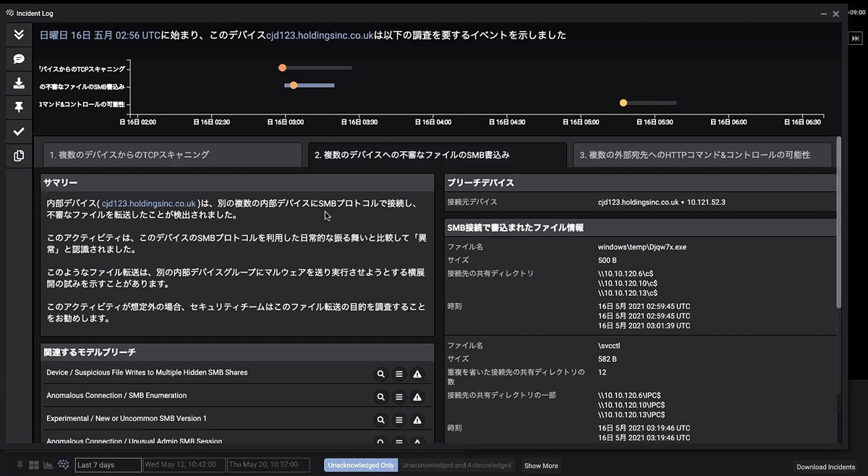Click the start date field Wed May 12
The width and height of the screenshot is (868, 476).
[184, 465]
